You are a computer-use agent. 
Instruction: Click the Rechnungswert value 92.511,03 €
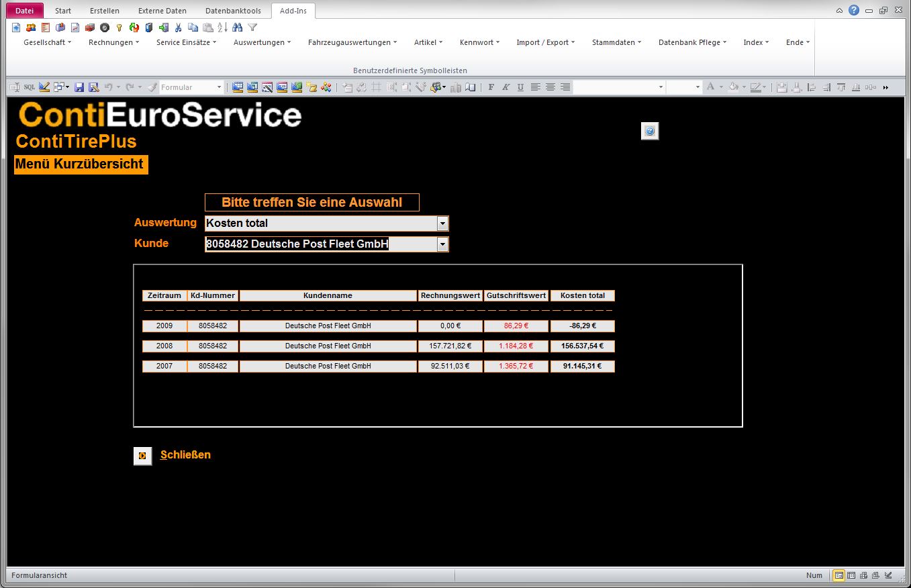coord(450,366)
